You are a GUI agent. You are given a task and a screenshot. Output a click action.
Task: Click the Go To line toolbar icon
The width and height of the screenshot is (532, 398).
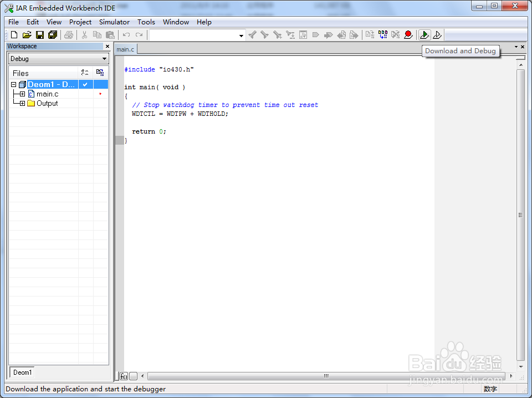coord(303,34)
